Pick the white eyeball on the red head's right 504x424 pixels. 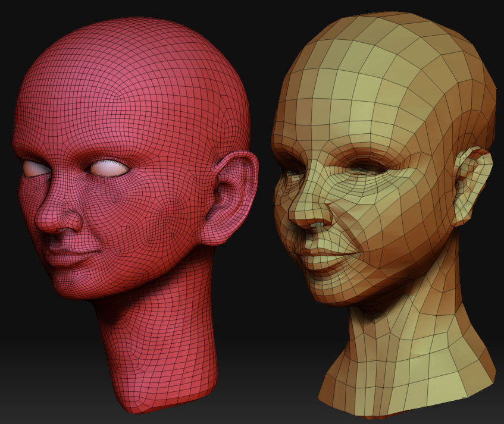point(109,169)
